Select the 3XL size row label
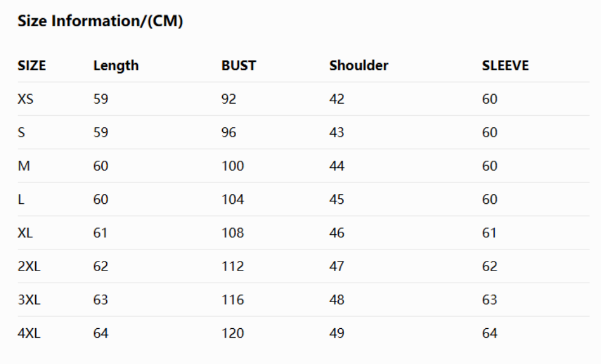601x364 pixels. (29, 299)
